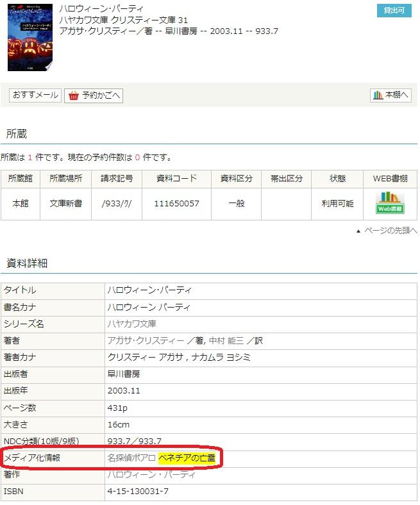Click the 所蔵館 column header
This screenshot has height=505, width=420.
21,179
